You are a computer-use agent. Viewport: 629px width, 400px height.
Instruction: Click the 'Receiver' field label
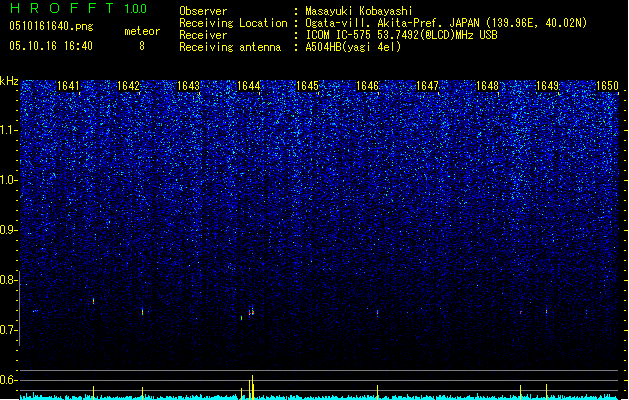coord(203,35)
